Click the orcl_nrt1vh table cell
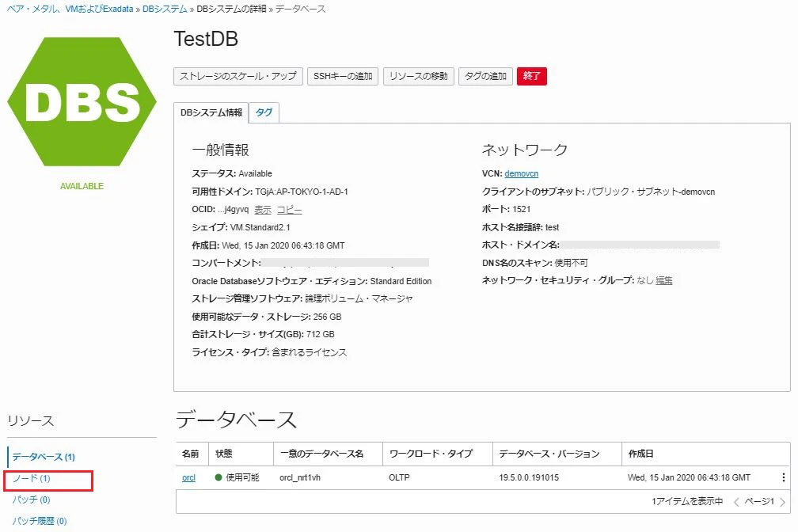 300,477
